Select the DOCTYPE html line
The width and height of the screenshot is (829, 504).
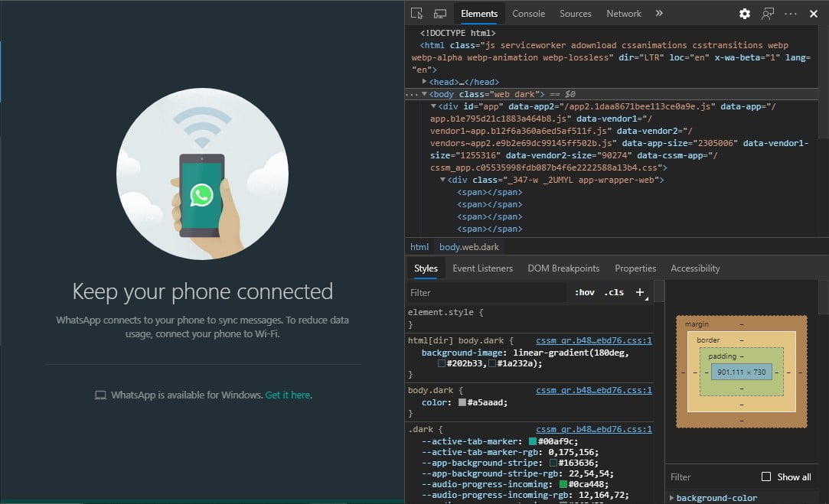pos(458,33)
